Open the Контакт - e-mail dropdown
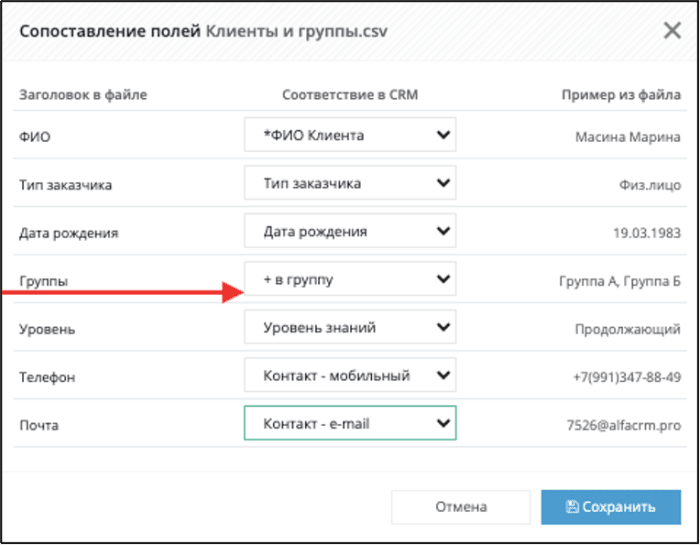Image resolution: width=700 pixels, height=545 pixels. [350, 423]
